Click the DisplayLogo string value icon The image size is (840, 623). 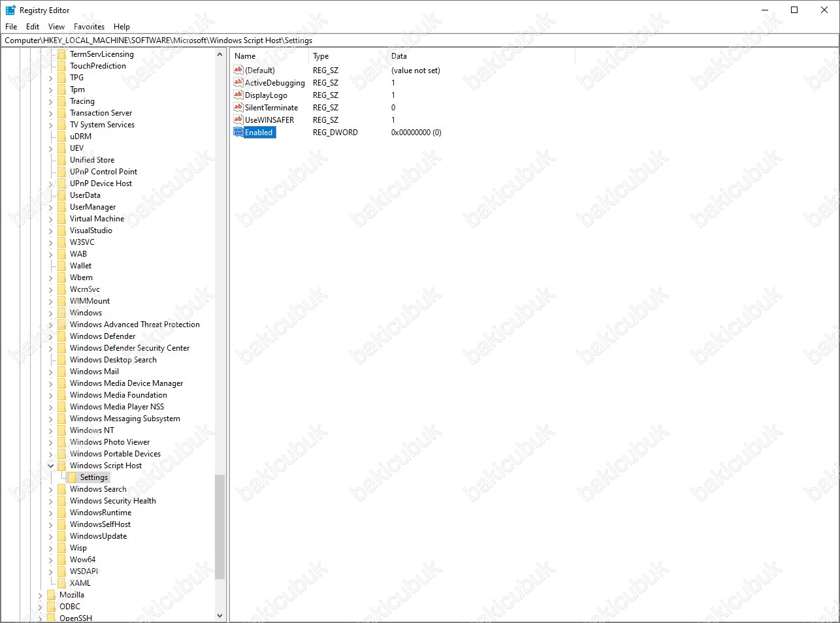click(x=238, y=95)
